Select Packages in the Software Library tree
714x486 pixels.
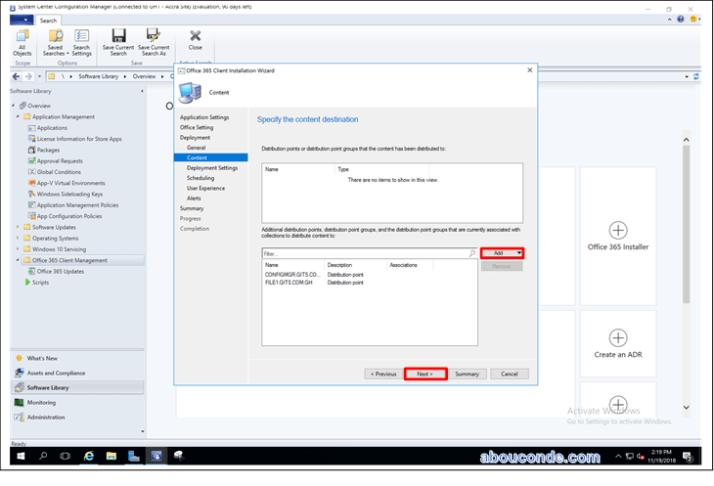pyautogui.click(x=49, y=150)
